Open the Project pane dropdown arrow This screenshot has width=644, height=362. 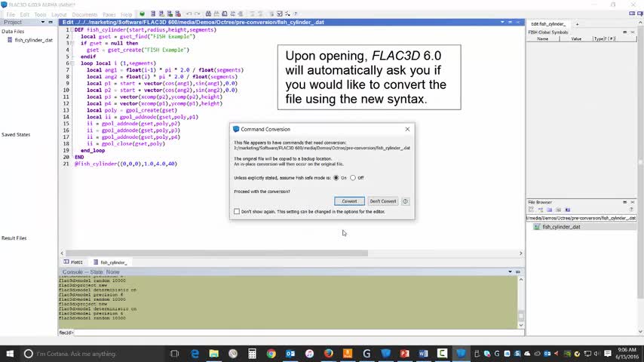coord(43,22)
